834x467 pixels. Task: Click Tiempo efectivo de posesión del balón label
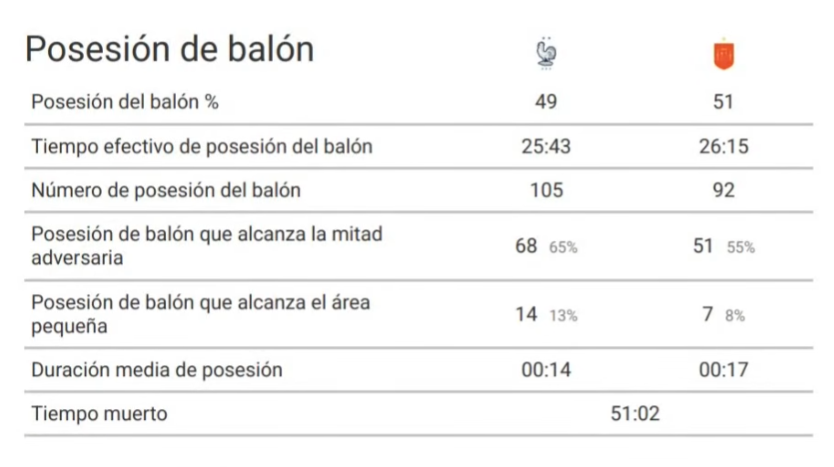click(x=202, y=146)
